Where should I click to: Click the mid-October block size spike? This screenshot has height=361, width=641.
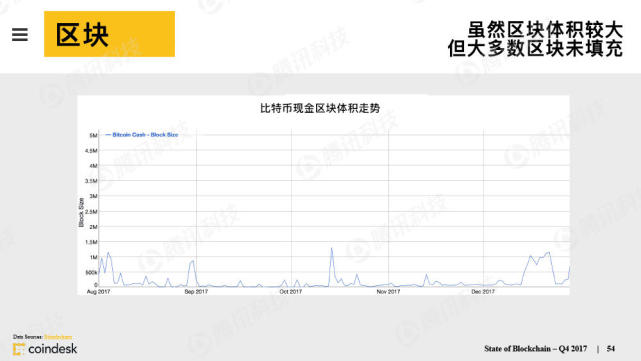[x=332, y=249]
